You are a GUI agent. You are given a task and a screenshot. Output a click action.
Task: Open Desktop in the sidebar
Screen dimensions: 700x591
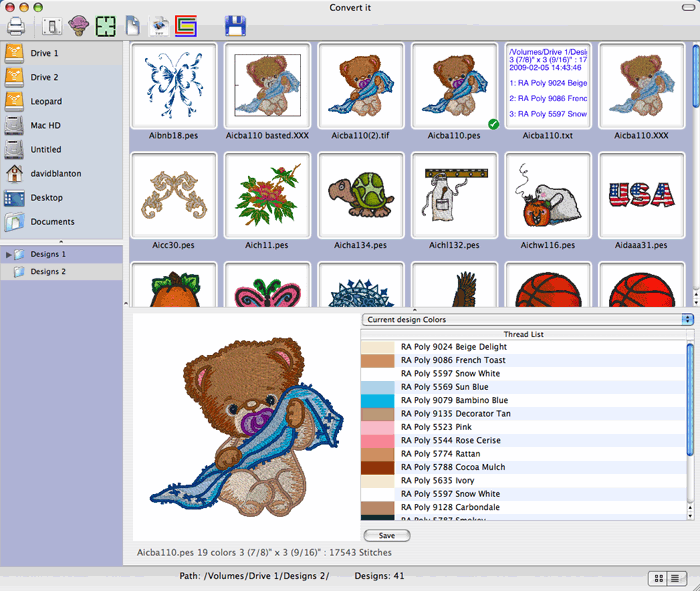point(61,198)
